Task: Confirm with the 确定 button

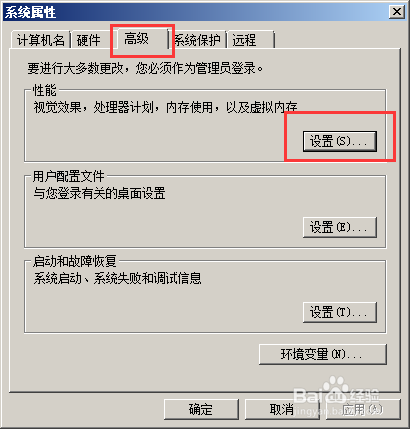Action: tap(201, 409)
